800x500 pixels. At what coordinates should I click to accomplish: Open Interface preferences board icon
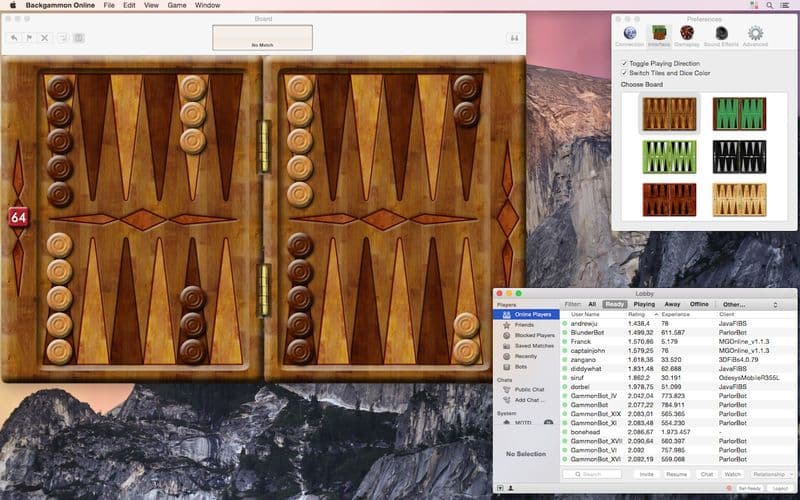[x=659, y=34]
